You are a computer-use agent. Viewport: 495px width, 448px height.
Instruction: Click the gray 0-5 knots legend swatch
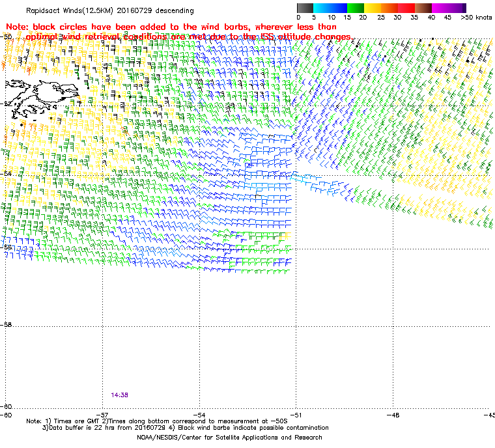pos(305,8)
